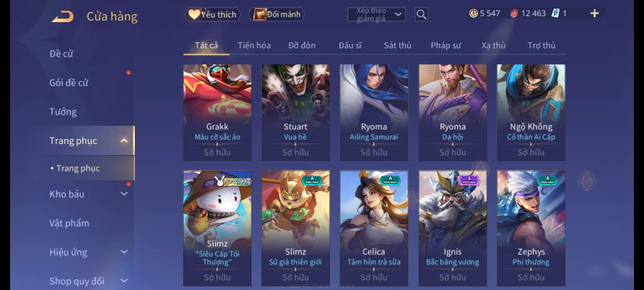Expand the Shop quy đổi section
This screenshot has width=644, height=290.
click(x=124, y=281)
